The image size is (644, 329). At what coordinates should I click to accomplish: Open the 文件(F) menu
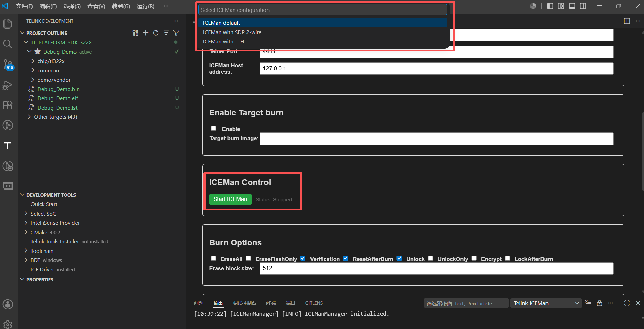tap(24, 6)
